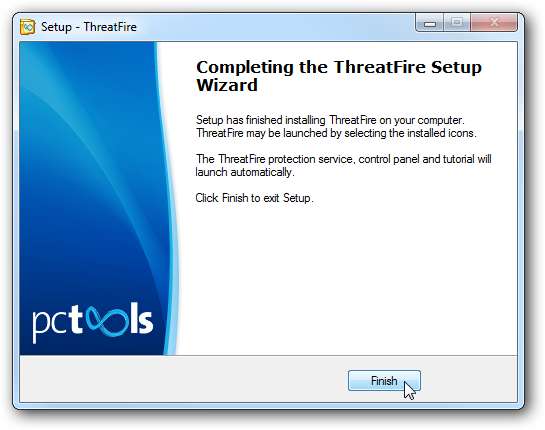Click the 'Setup has finished installing ThreatFire' sentence

[x=330, y=120]
